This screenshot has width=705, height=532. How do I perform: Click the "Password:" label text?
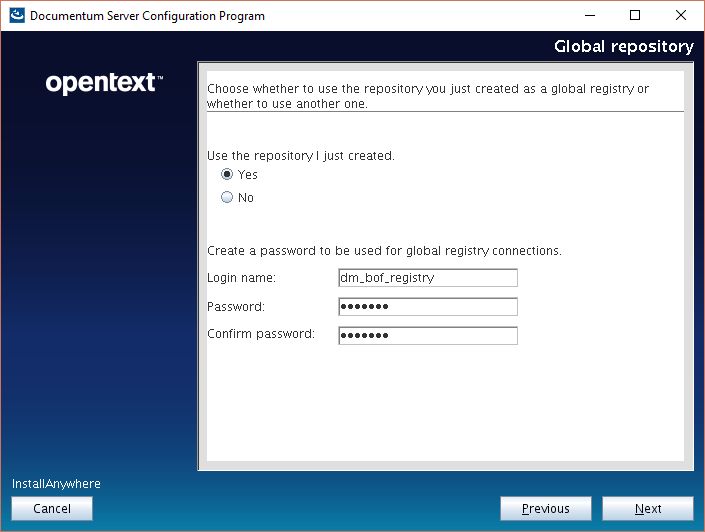click(235, 307)
